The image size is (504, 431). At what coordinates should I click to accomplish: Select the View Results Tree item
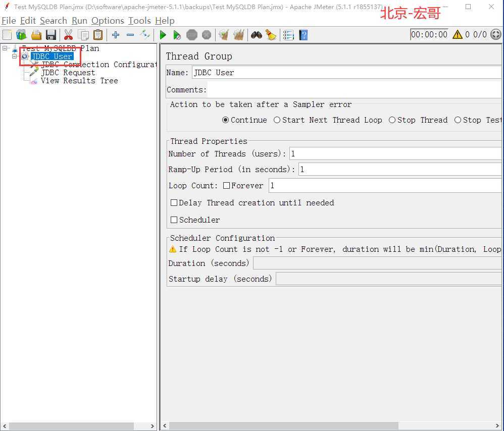pos(79,81)
